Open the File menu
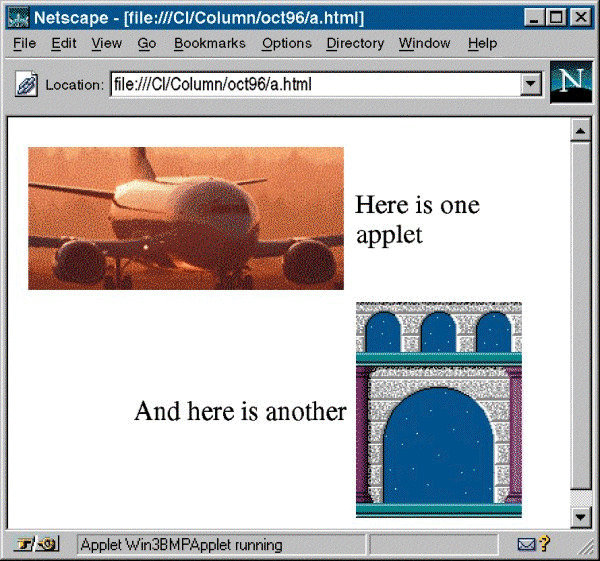 24,44
